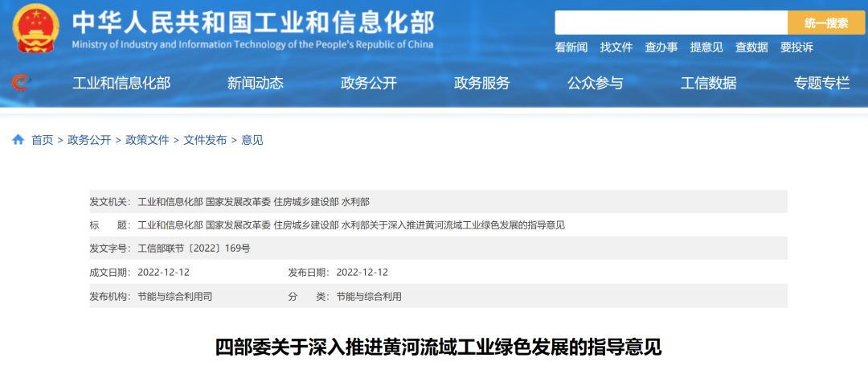The width and height of the screenshot is (868, 366).
Task: Select the 查数据 link
Action: tap(751, 47)
